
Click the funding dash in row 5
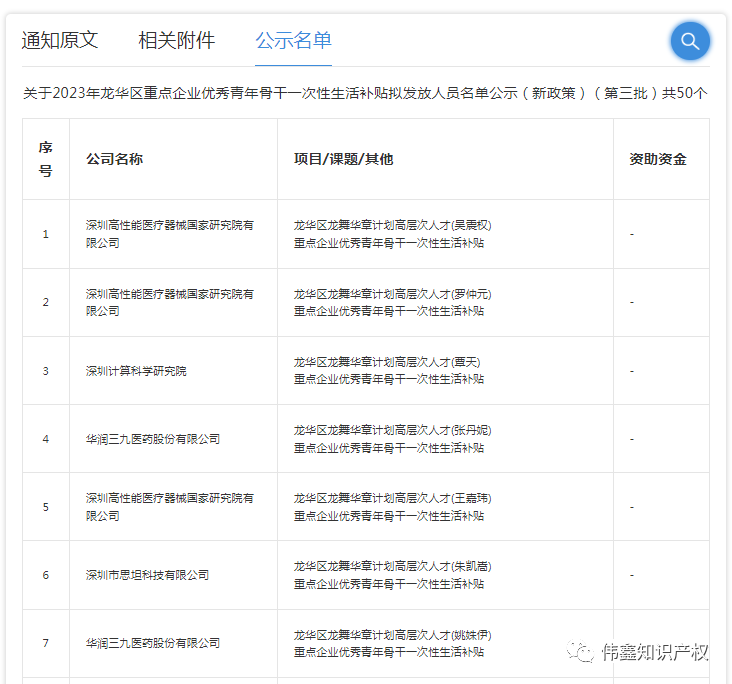pos(632,507)
